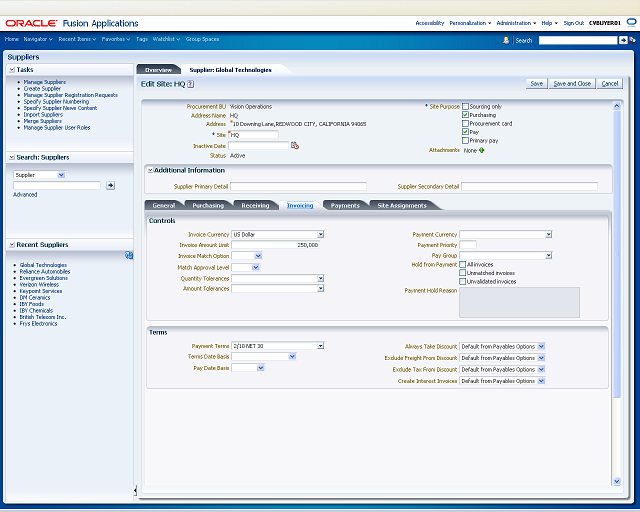Image resolution: width=640 pixels, height=512 pixels.
Task: Switch to the Receiving tab
Action: (x=256, y=205)
